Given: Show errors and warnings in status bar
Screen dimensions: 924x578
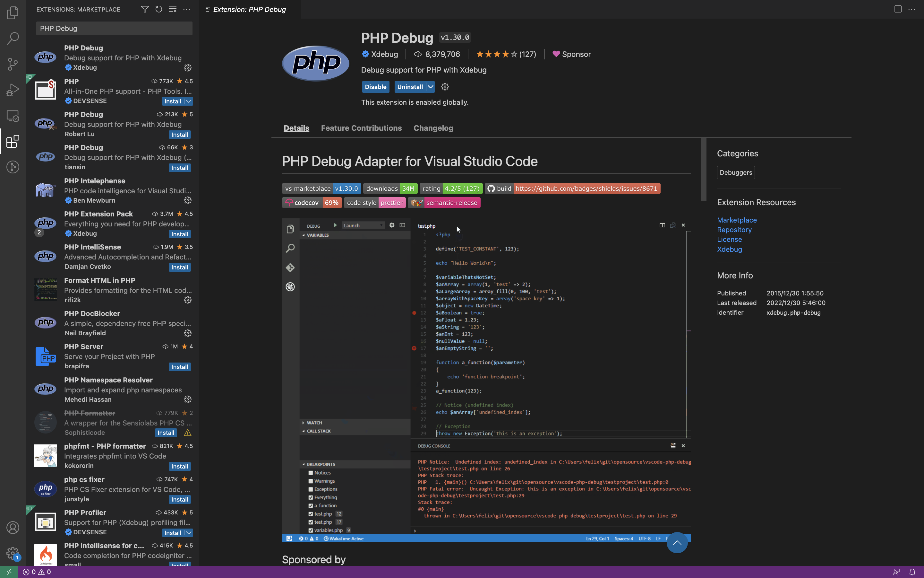Looking at the screenshot, I should [x=37, y=572].
